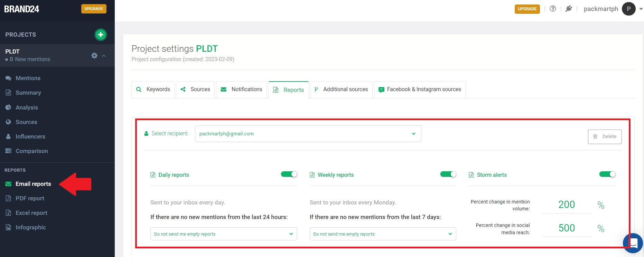Open the help question mark icon
This screenshot has width=644, height=257.
(x=553, y=9)
